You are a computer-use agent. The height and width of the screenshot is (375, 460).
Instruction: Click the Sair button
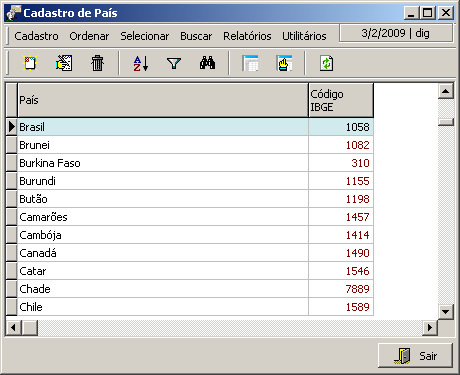(x=415, y=356)
